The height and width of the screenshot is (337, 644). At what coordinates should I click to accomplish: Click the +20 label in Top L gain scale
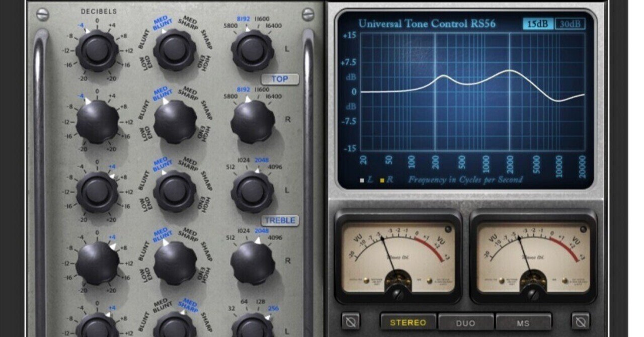(x=112, y=79)
